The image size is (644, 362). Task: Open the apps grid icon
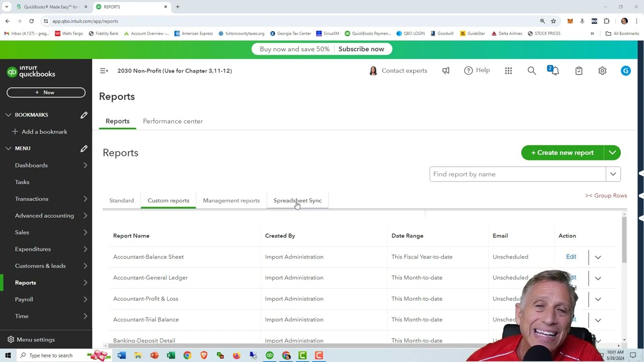click(508, 71)
